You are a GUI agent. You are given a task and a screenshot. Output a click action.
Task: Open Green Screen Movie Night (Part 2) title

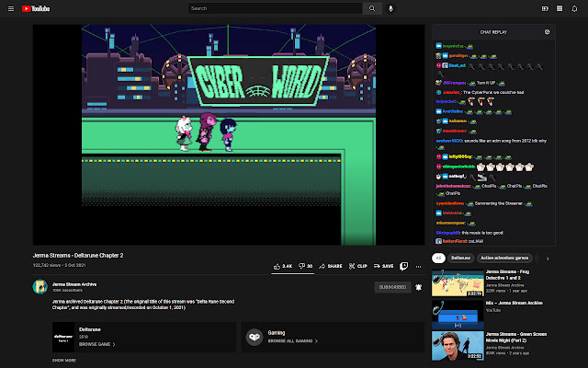click(516, 338)
